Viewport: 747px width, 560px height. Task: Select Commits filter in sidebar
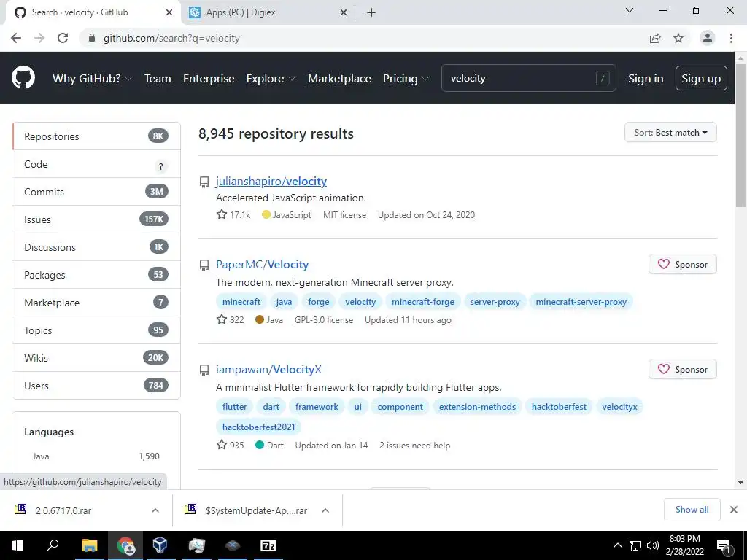(96, 192)
